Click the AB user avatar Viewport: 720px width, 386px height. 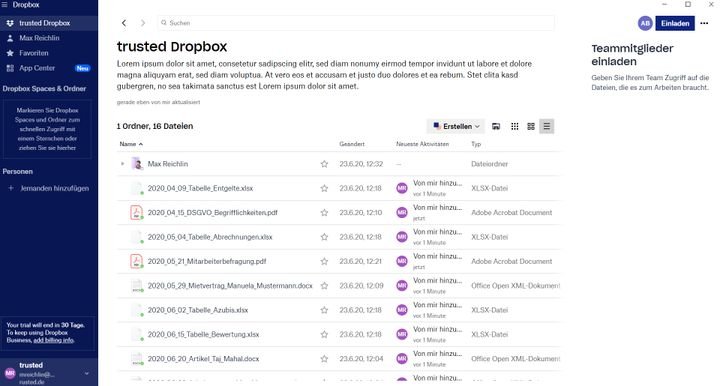coord(645,23)
